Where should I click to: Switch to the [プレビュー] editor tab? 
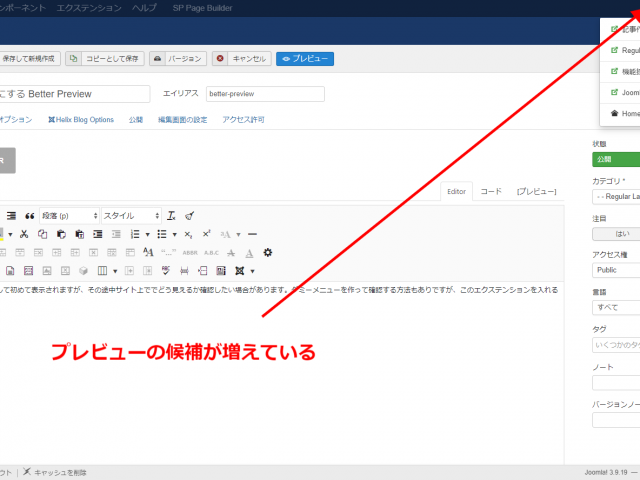(x=537, y=191)
